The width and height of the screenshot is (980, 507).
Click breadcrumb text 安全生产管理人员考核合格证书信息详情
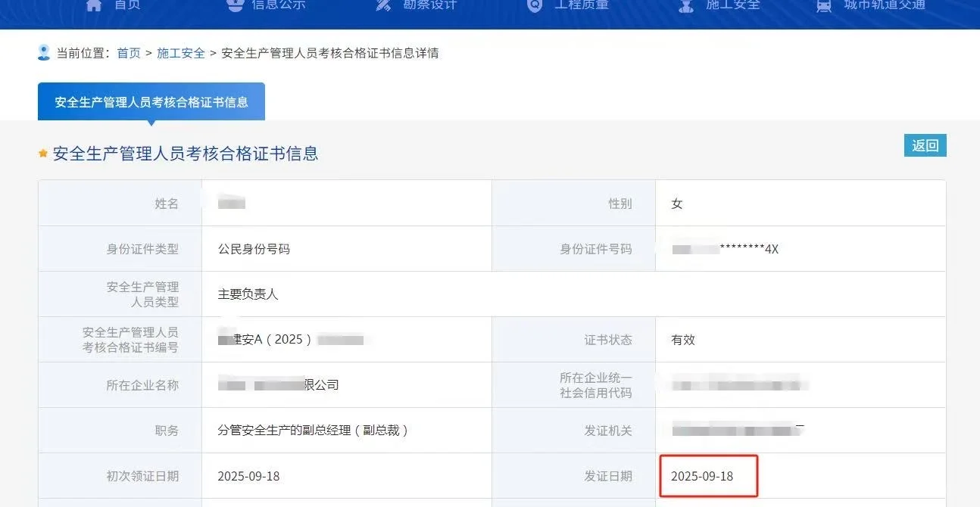(x=330, y=53)
